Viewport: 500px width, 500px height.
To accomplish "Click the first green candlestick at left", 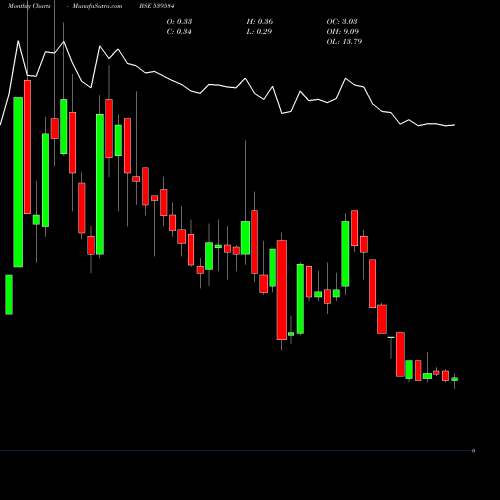I will [x=9, y=295].
